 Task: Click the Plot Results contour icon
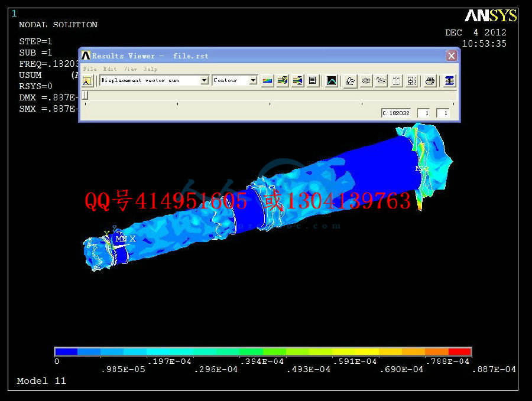click(267, 81)
